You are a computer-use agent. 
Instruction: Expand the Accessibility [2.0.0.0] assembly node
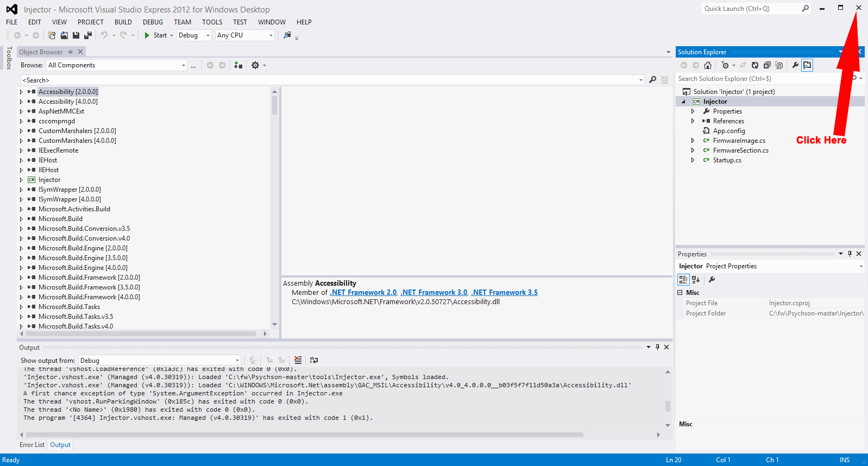tap(21, 92)
